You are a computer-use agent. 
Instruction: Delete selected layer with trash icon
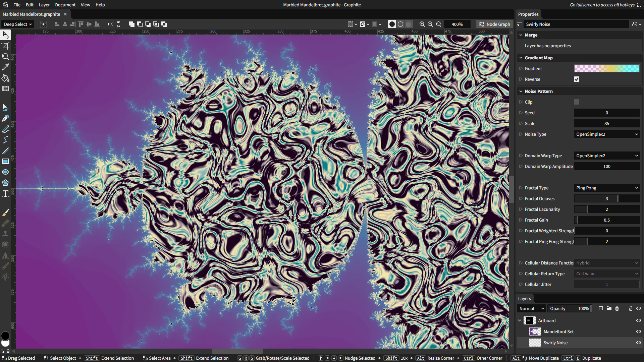[617, 308]
